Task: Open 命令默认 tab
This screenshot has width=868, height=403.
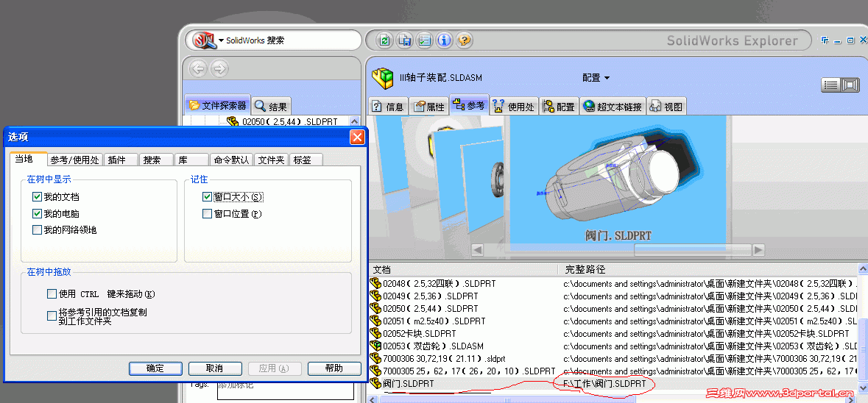Action: [x=232, y=160]
